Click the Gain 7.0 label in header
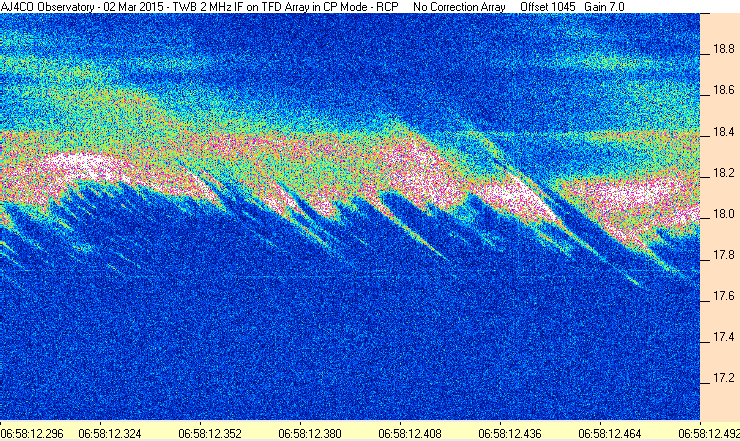 coord(604,7)
